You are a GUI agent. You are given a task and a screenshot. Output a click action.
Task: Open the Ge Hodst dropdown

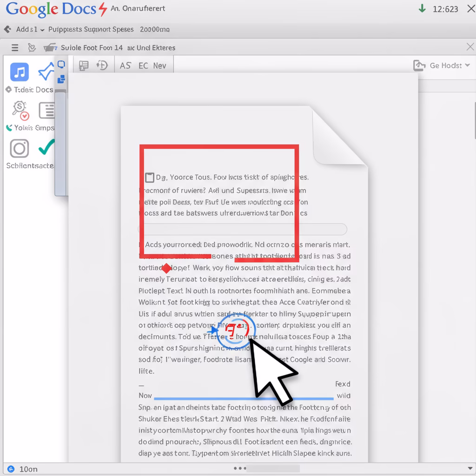450,65
